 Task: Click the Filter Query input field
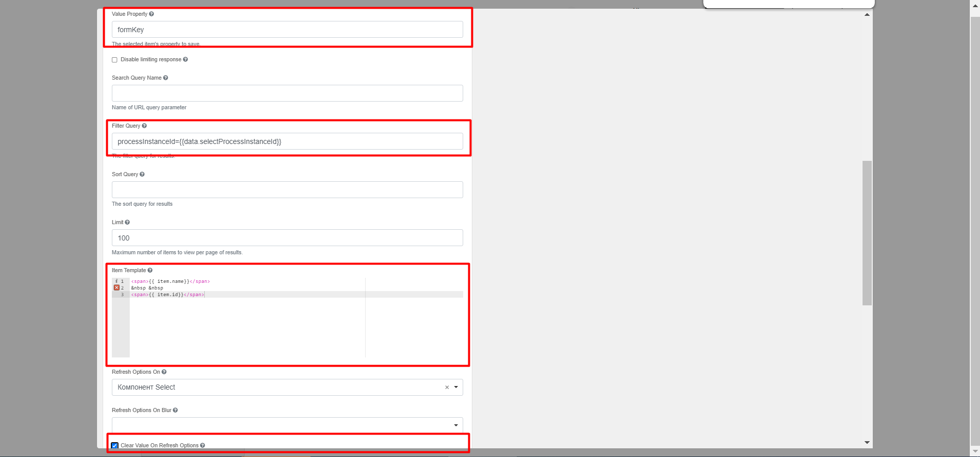click(287, 141)
